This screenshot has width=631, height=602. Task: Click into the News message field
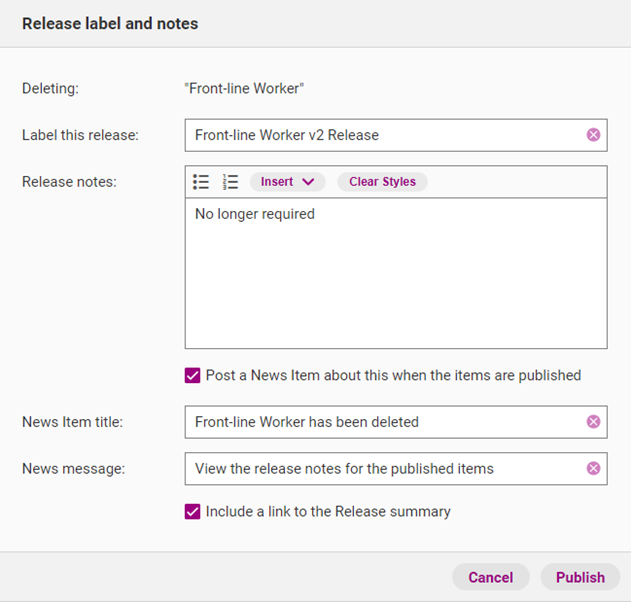(x=380, y=468)
